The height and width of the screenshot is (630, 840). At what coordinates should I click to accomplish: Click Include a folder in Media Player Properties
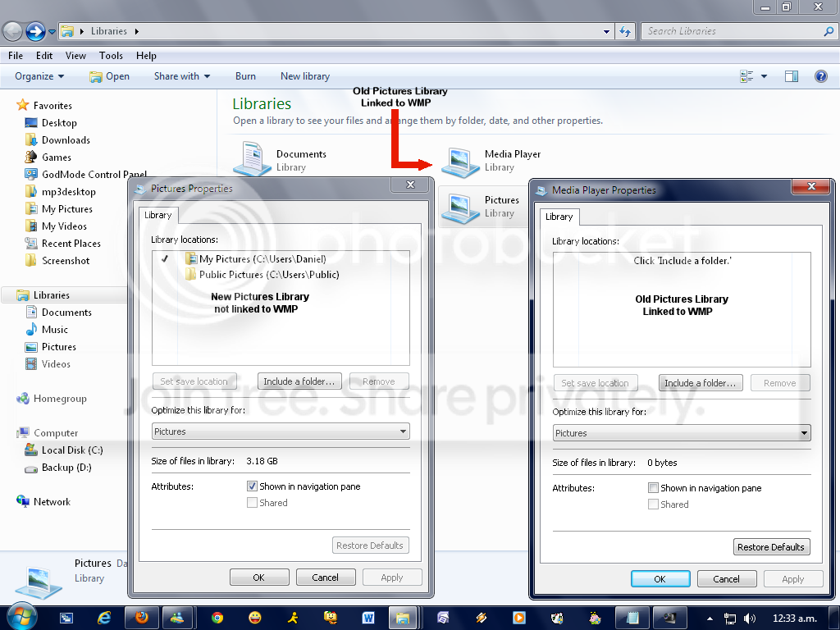click(701, 382)
